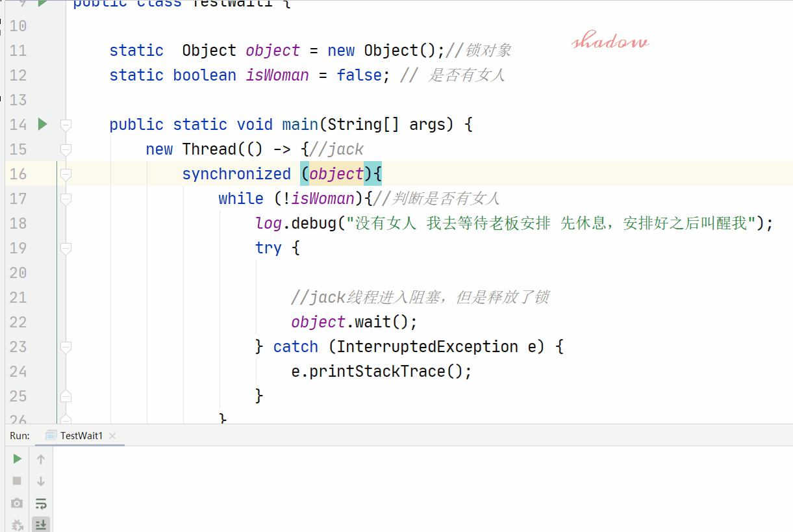Image resolution: width=793 pixels, height=532 pixels.
Task: Click 'debug' method call on line 18
Action: click(x=314, y=223)
